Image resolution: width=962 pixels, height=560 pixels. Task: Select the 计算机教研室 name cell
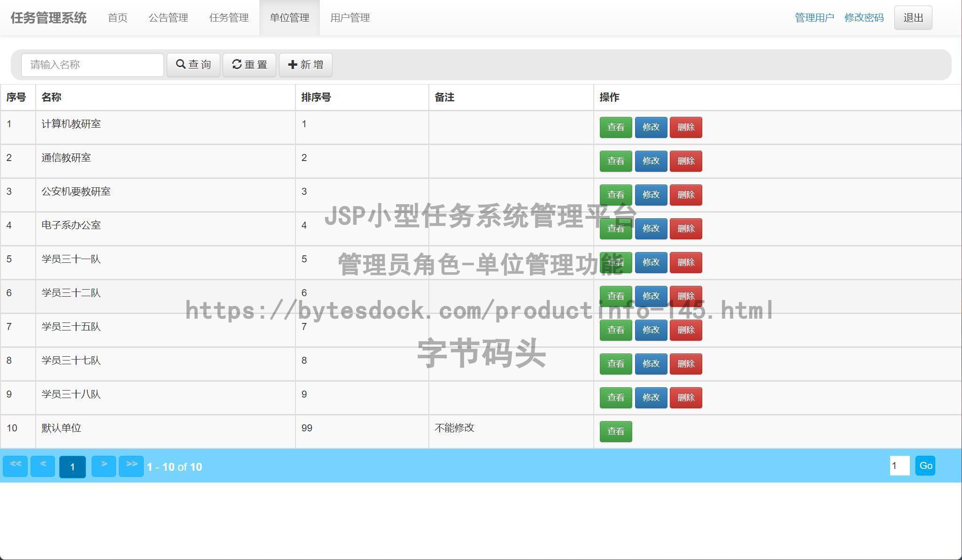coord(165,127)
